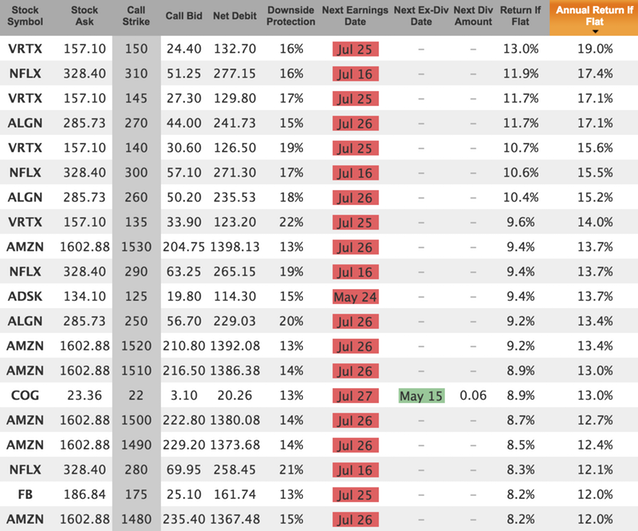Click the Jul 27 earnings date for COG
Image resolution: width=638 pixels, height=531 pixels.
pos(355,396)
